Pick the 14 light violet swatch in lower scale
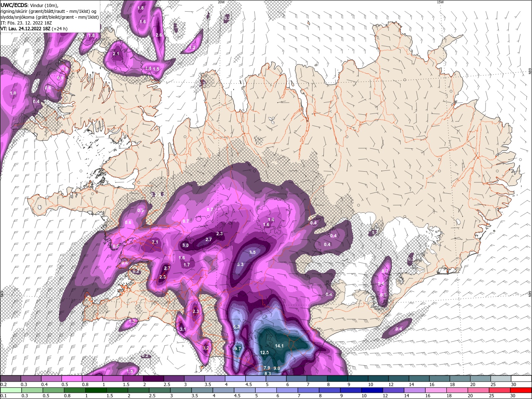This screenshot has width=532, height=399. click(415, 390)
